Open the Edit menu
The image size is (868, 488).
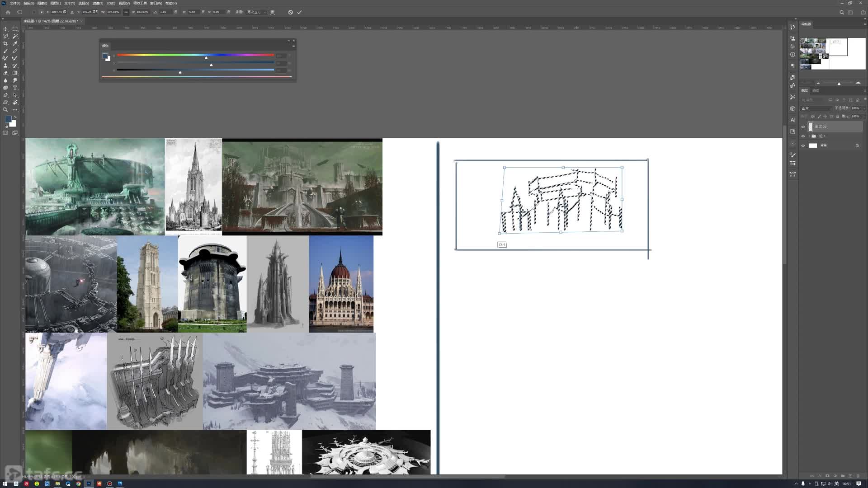click(29, 3)
